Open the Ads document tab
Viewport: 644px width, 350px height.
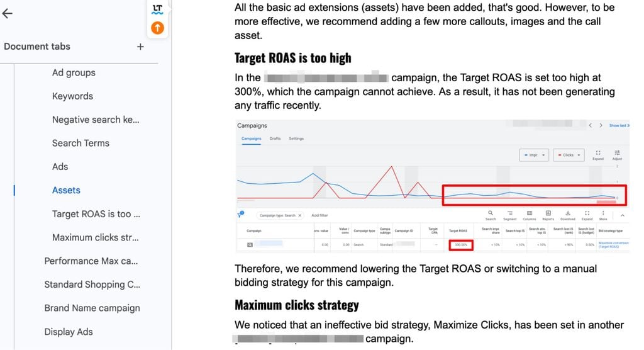pyautogui.click(x=60, y=167)
